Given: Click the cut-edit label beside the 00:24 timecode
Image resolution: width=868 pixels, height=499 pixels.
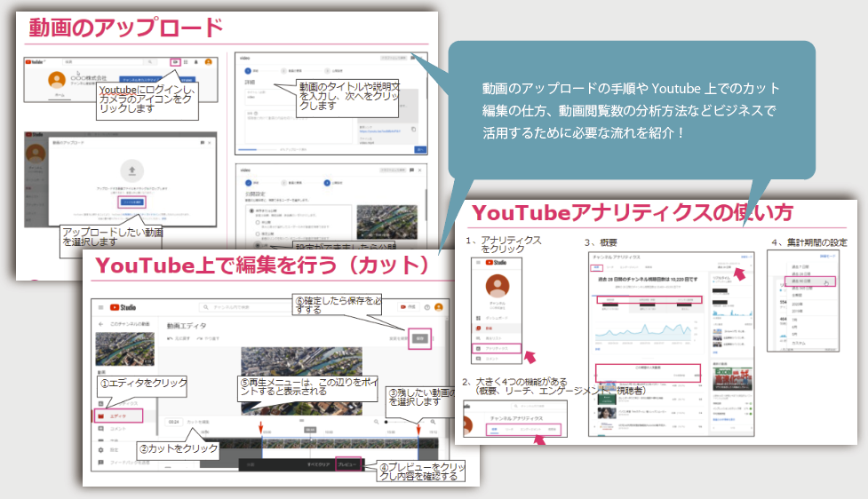Looking at the screenshot, I should [x=198, y=422].
